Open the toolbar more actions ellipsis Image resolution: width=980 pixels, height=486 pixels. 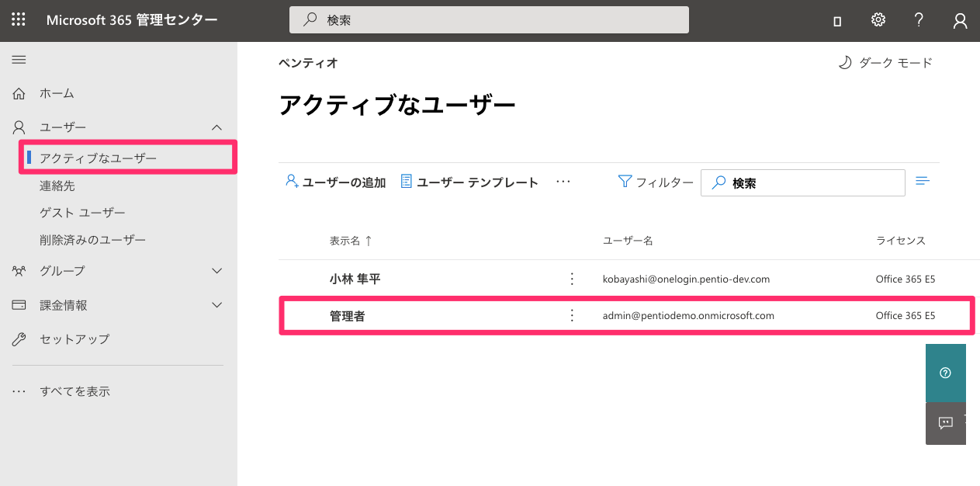coord(563,182)
